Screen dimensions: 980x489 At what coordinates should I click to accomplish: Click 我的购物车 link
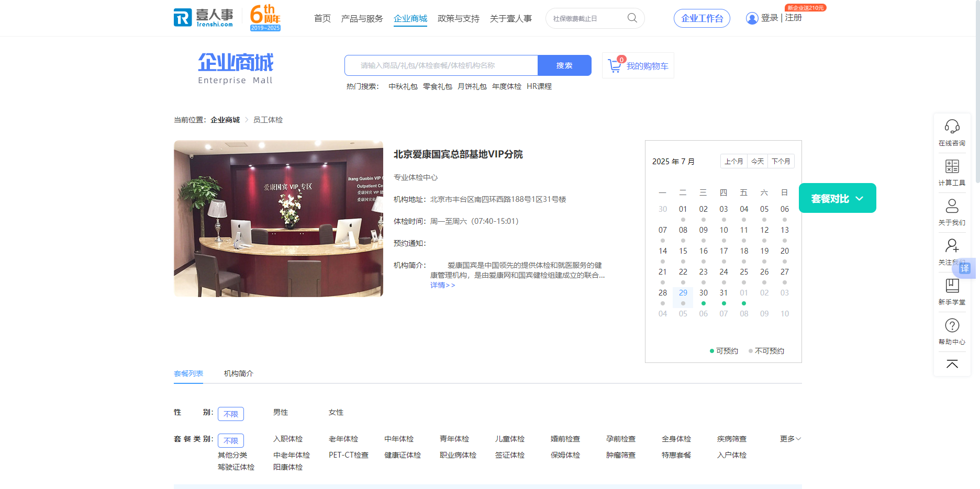[x=648, y=66]
